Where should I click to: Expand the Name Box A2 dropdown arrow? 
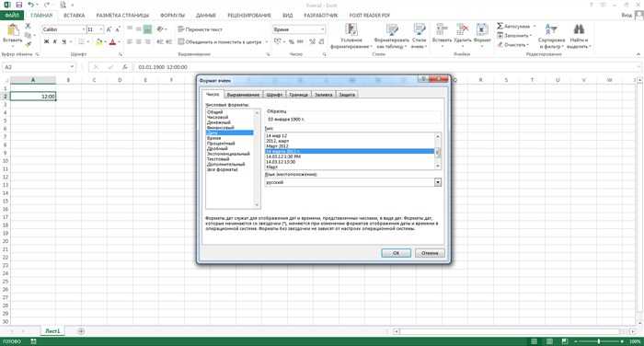[x=72, y=67]
